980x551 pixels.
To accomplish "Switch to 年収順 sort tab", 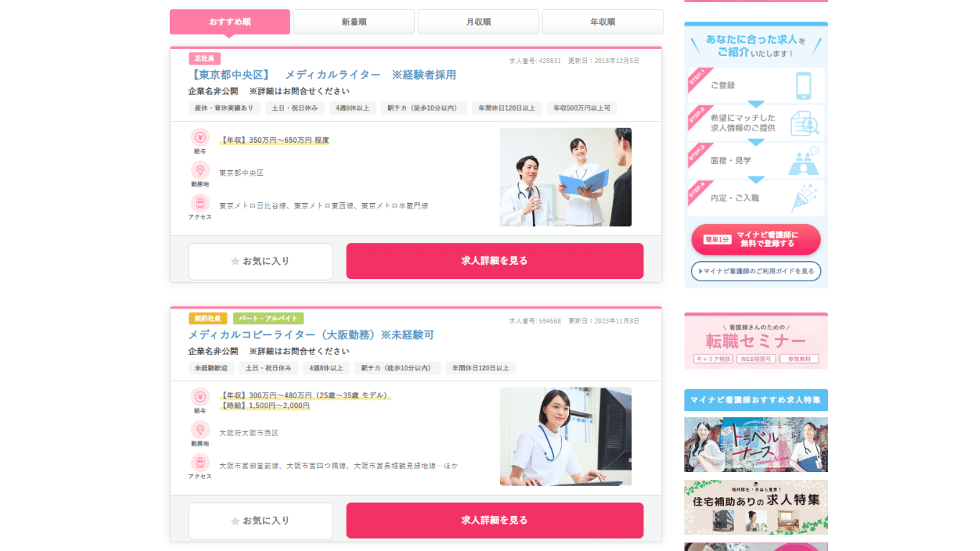I will pyautogui.click(x=603, y=22).
